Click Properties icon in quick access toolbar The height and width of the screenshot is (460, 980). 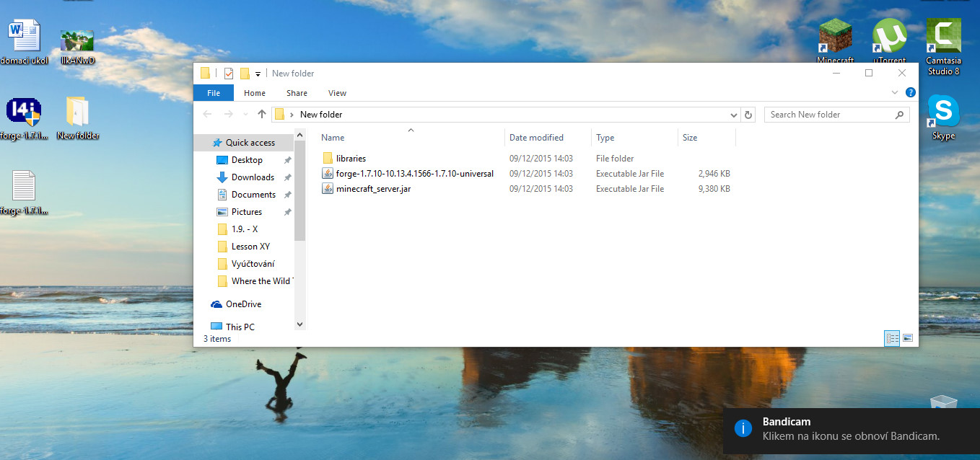pos(229,74)
